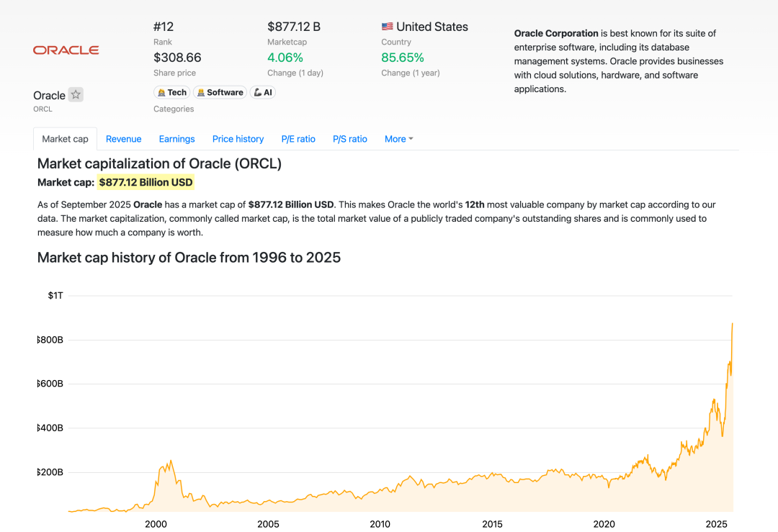
Task: Click the Market cap history chart heading
Action: point(189,257)
